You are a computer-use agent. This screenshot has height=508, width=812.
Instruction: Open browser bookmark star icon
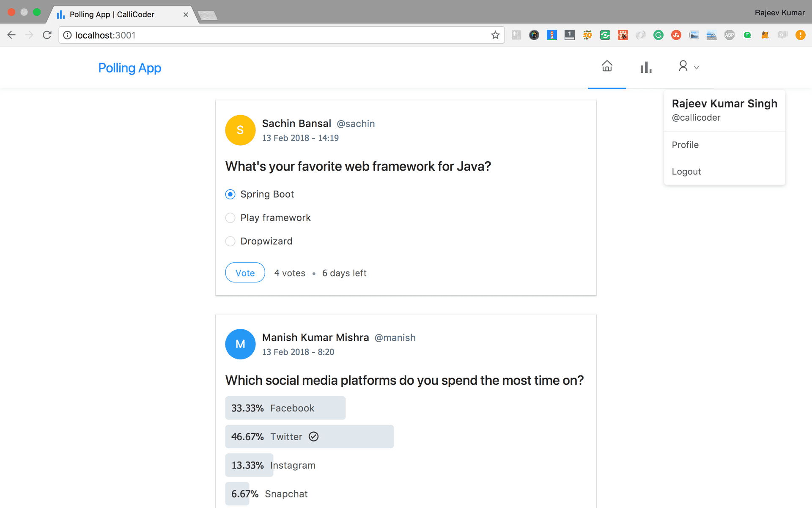(496, 35)
